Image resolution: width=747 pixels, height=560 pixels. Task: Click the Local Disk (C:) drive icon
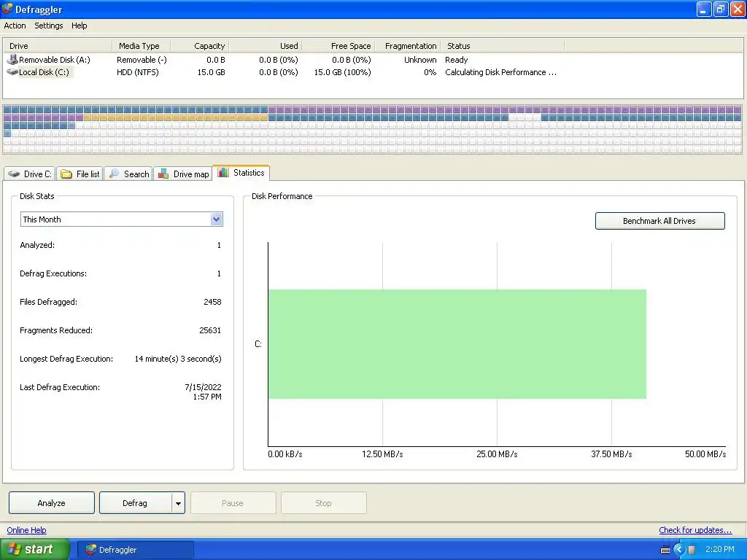pyautogui.click(x=12, y=72)
